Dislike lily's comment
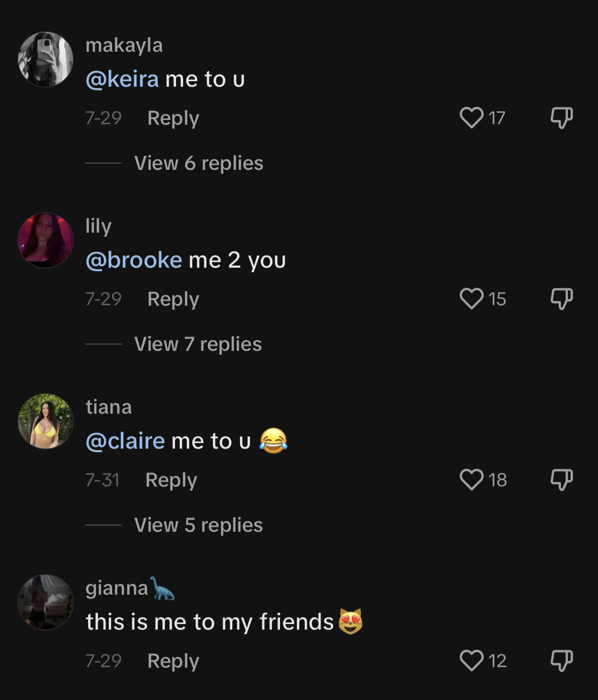 pyautogui.click(x=561, y=299)
